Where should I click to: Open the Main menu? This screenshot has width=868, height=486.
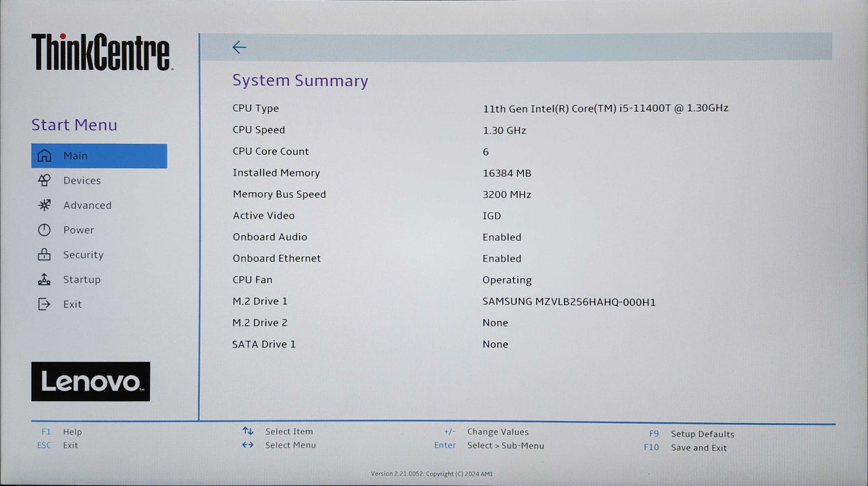click(x=99, y=156)
